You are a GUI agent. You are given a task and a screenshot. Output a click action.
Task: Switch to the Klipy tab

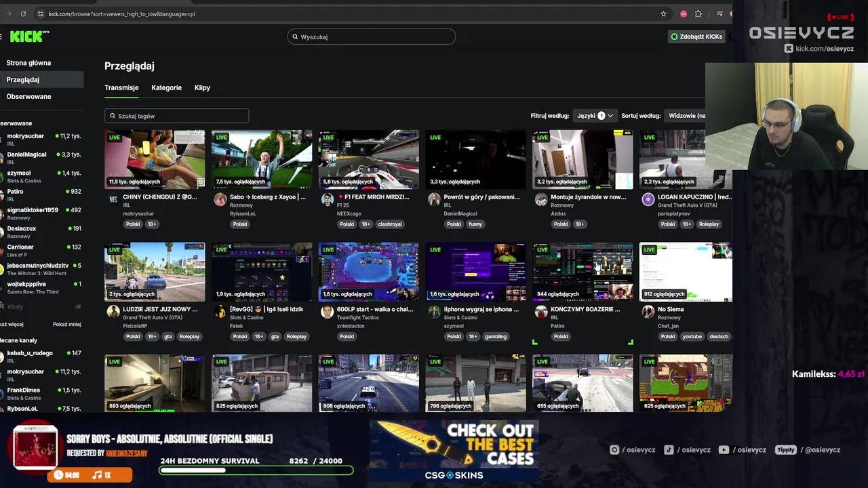click(x=202, y=88)
